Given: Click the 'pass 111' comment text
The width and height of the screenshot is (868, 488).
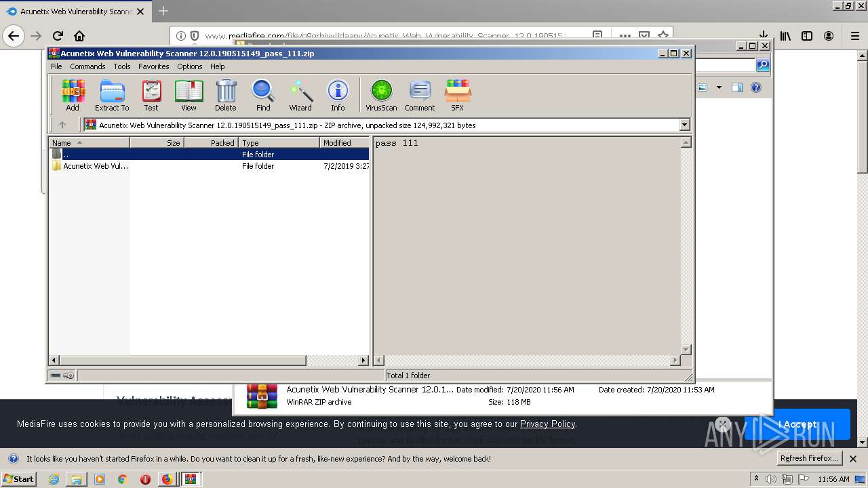Looking at the screenshot, I should point(397,143).
